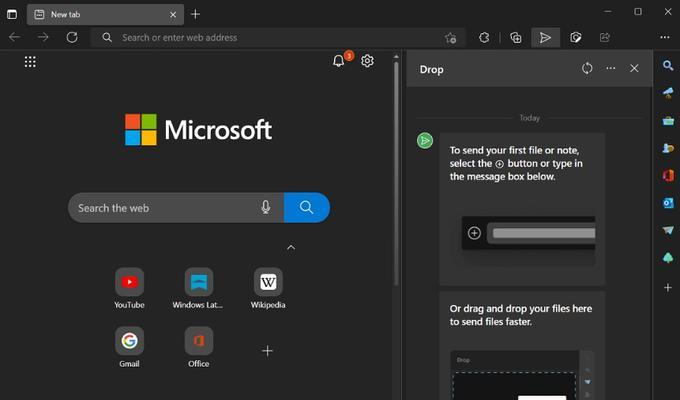Click the Share icon in toolbar

click(605, 38)
